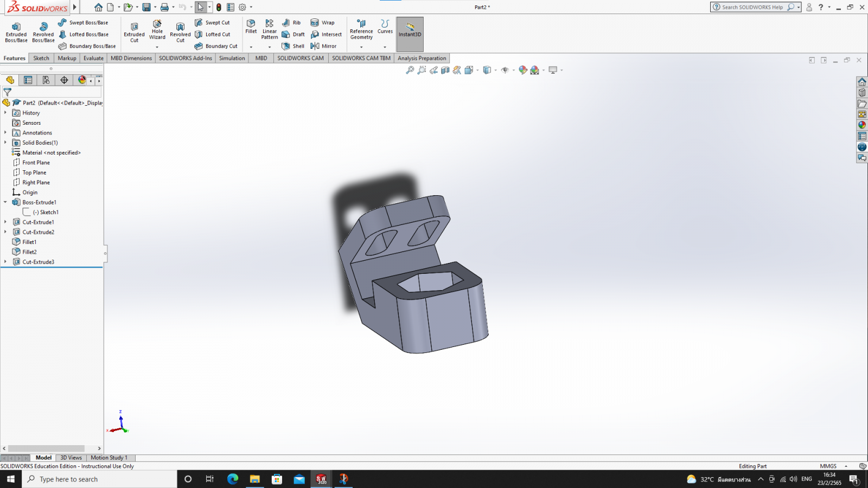Toggle the Rebuild traffic light icon
Viewport: 868px width, 488px height.
[x=219, y=7]
